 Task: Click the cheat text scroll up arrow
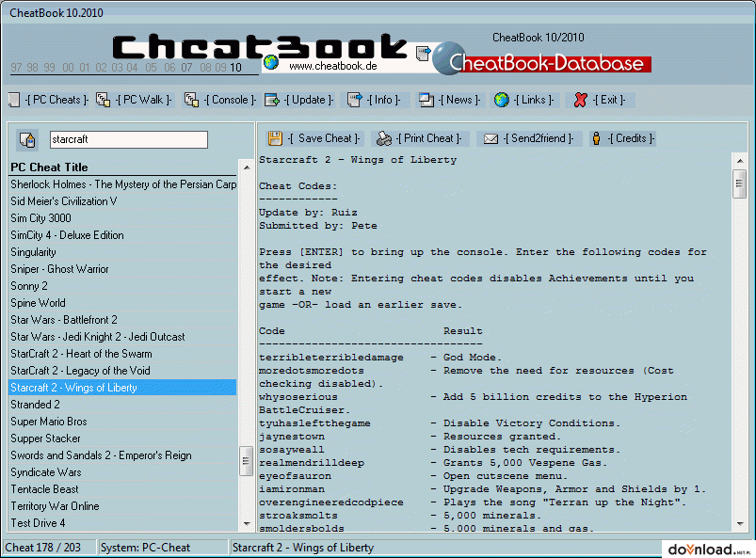[x=740, y=161]
